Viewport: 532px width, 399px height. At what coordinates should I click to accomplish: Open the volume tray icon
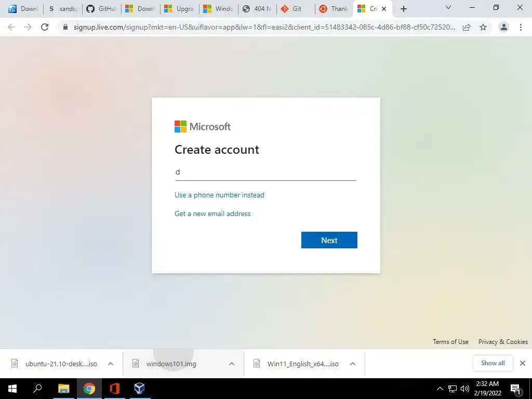(x=465, y=389)
